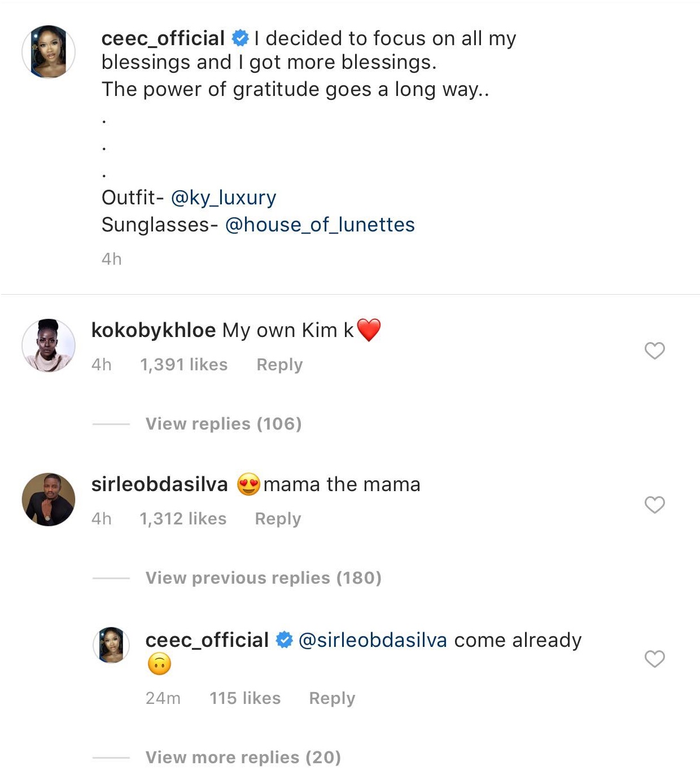Open the kokobykhloe username link
This screenshot has width=700, height=779.
click(x=154, y=330)
